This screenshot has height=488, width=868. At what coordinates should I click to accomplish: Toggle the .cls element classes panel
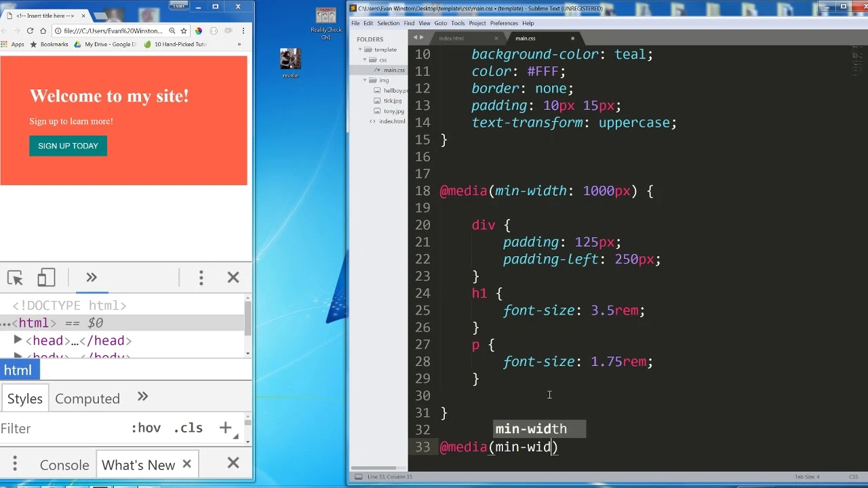click(188, 428)
